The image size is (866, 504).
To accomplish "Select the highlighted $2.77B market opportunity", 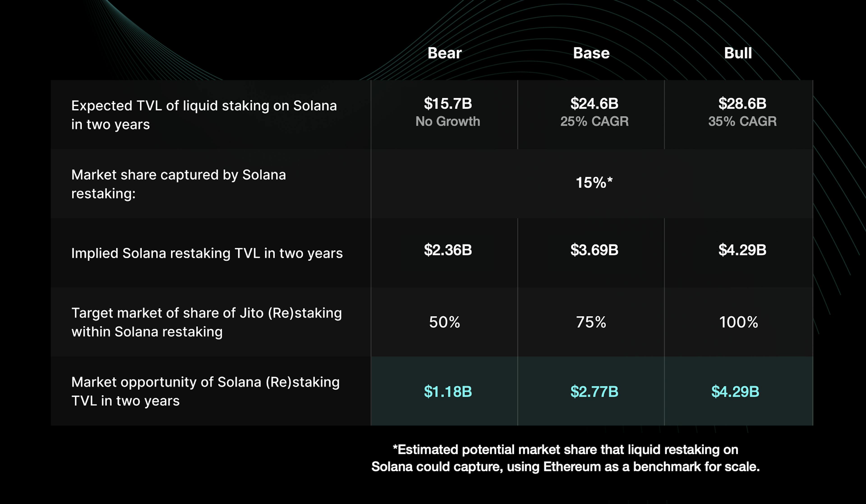I will point(594,391).
